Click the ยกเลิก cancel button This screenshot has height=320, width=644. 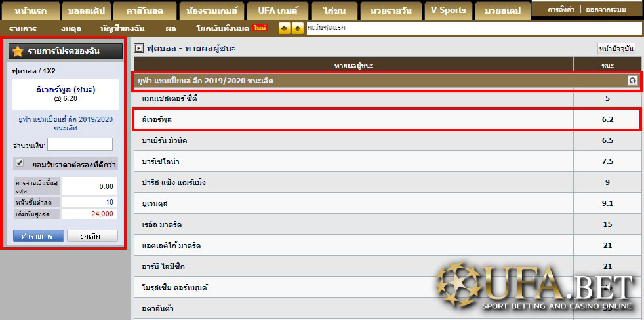92,236
